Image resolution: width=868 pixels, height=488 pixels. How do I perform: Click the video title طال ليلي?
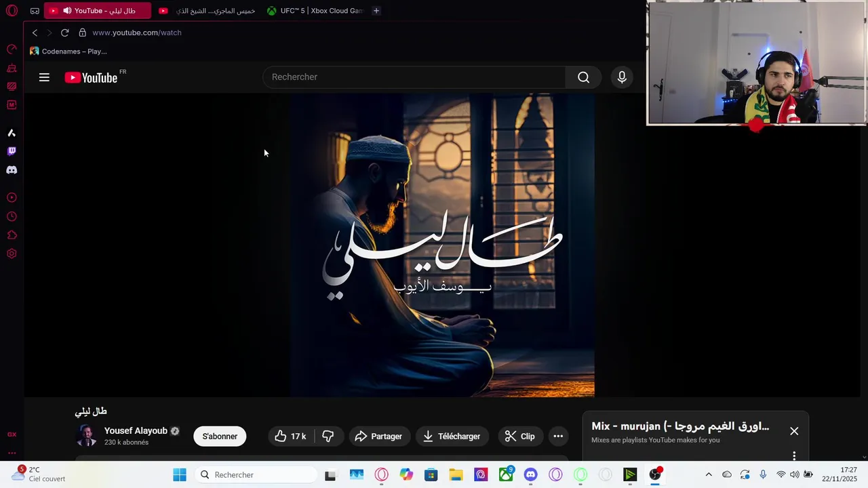tap(91, 411)
